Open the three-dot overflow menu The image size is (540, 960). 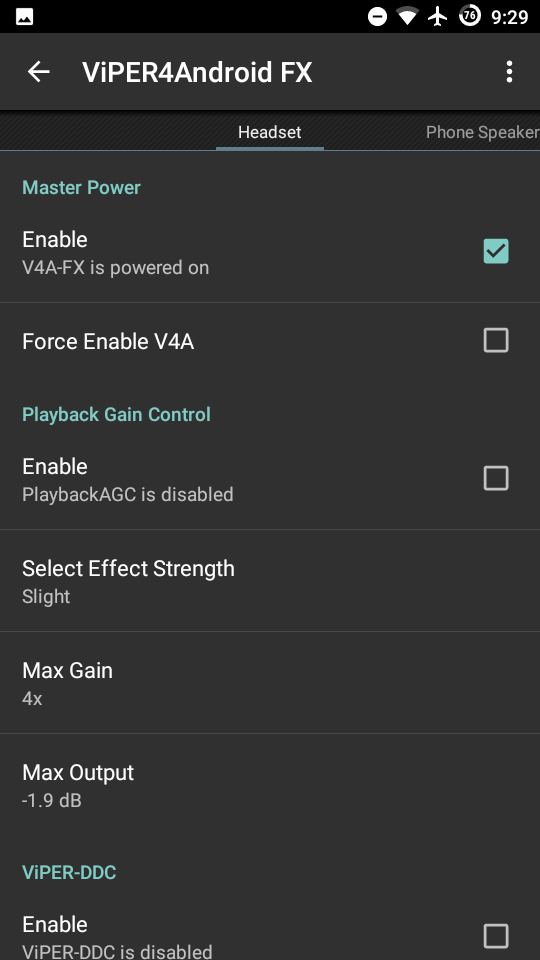click(509, 72)
